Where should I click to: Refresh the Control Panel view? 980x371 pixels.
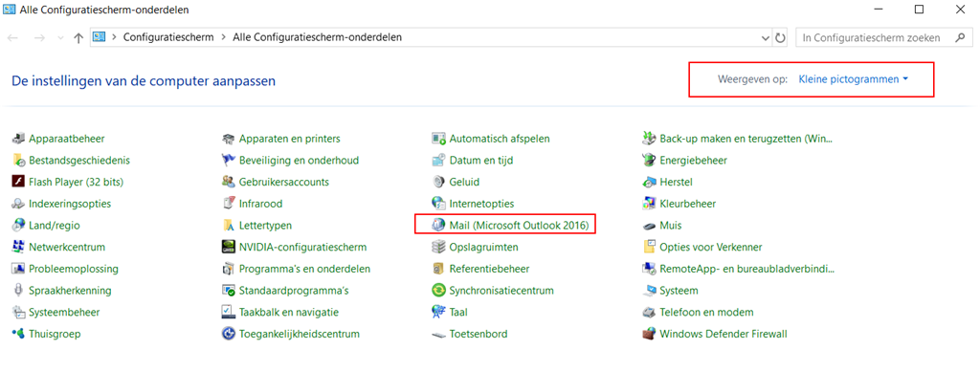pos(780,37)
